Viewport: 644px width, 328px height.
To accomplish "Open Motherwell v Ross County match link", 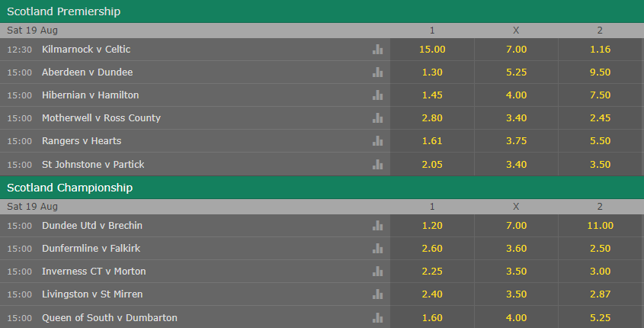I will (x=101, y=118).
